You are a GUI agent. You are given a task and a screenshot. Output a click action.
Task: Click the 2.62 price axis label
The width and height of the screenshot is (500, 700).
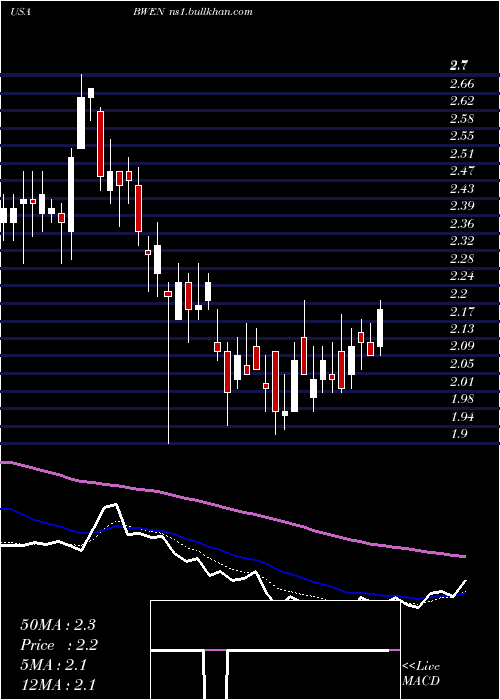[x=462, y=101]
